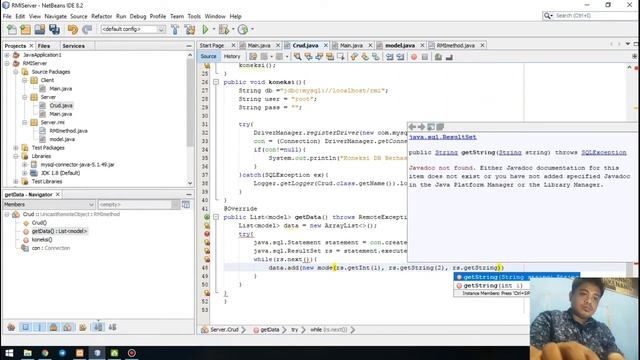The width and height of the screenshot is (640, 360).
Task: Click the empty filter field in Navigator
Action: click(x=135, y=204)
